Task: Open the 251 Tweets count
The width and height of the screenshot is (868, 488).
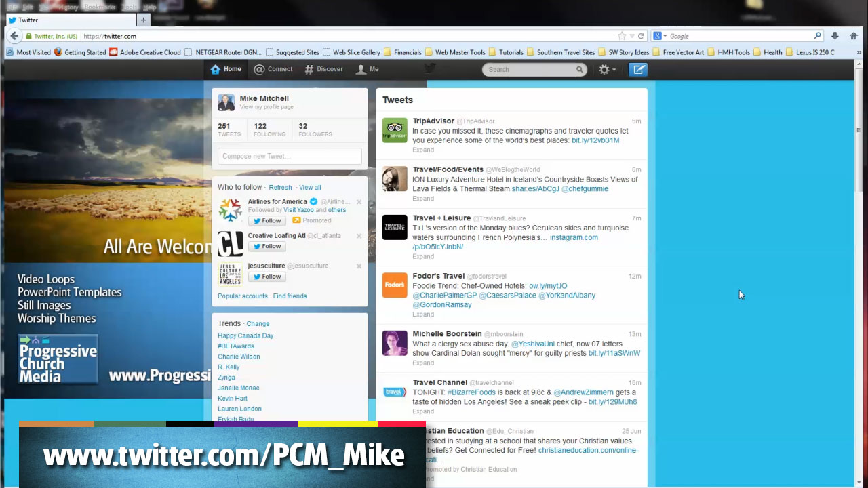Action: 229,129
